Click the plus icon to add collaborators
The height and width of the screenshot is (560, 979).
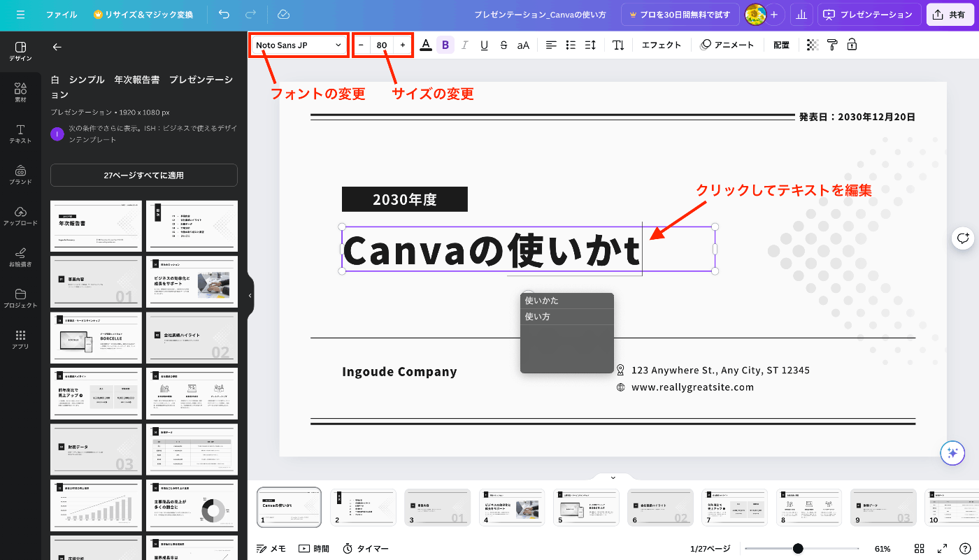(x=773, y=14)
